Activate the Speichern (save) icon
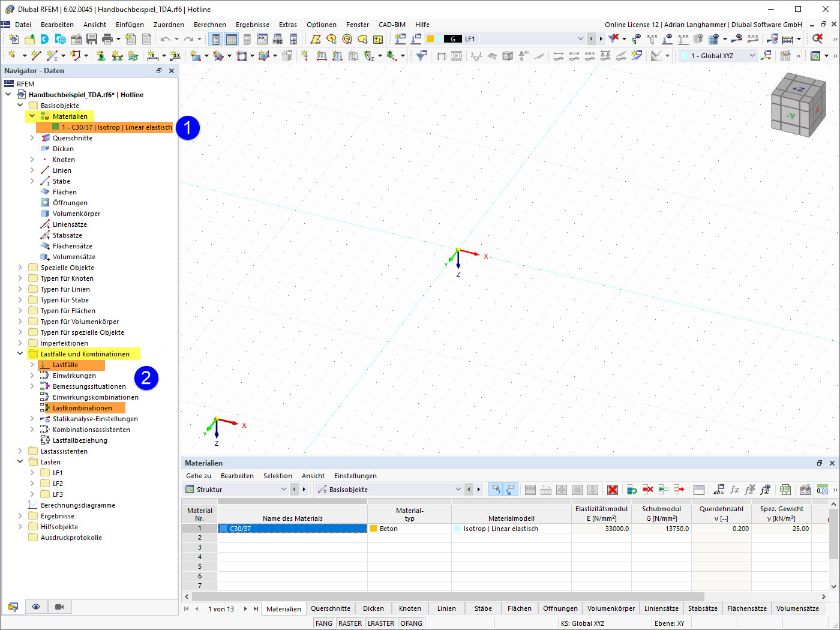This screenshot has height=630, width=840. tap(92, 38)
